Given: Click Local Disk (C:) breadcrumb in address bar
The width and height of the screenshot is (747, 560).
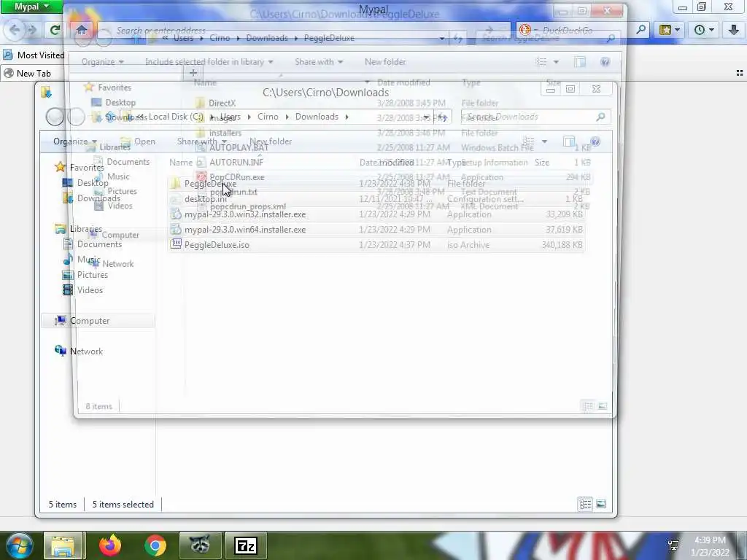Looking at the screenshot, I should point(176,117).
